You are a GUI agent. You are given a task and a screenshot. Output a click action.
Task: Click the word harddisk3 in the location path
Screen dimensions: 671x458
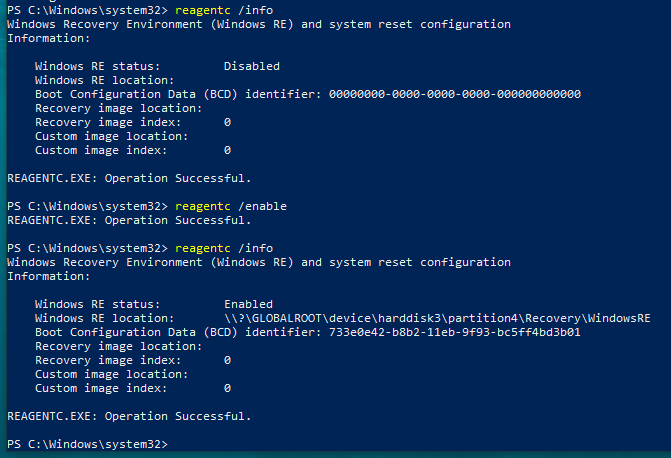(409, 318)
